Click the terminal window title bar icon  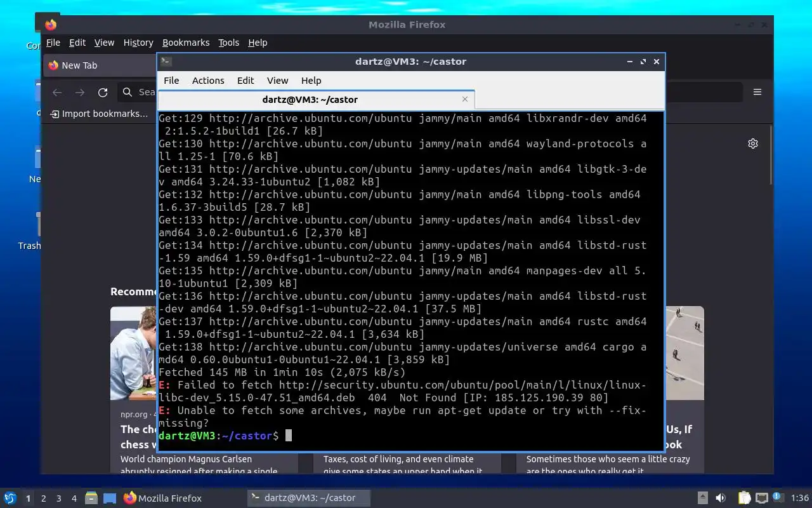pyautogui.click(x=166, y=62)
